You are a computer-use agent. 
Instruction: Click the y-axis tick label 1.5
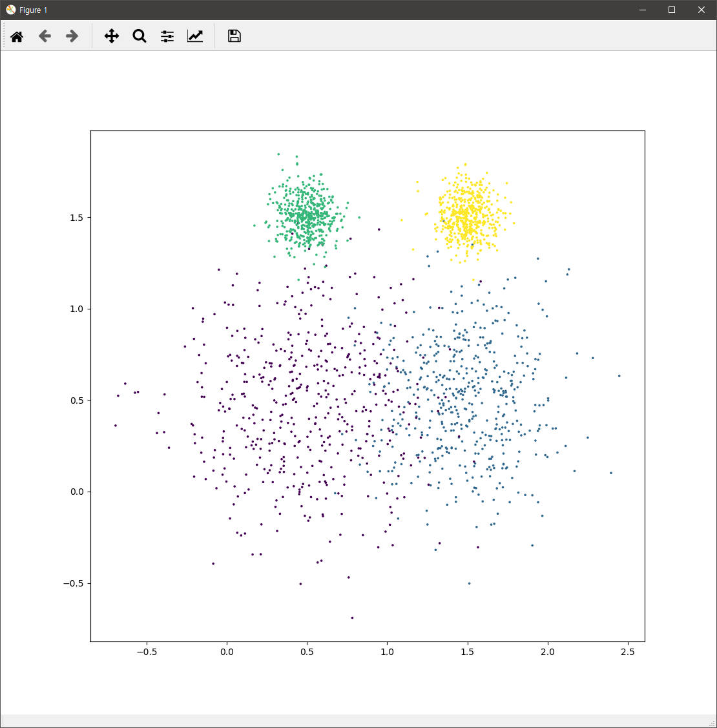[77, 218]
